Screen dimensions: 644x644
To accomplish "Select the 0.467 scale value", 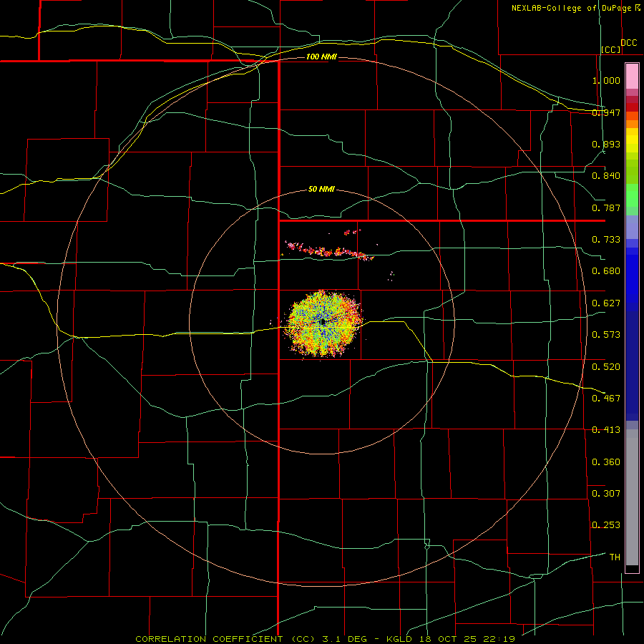I will [606, 399].
